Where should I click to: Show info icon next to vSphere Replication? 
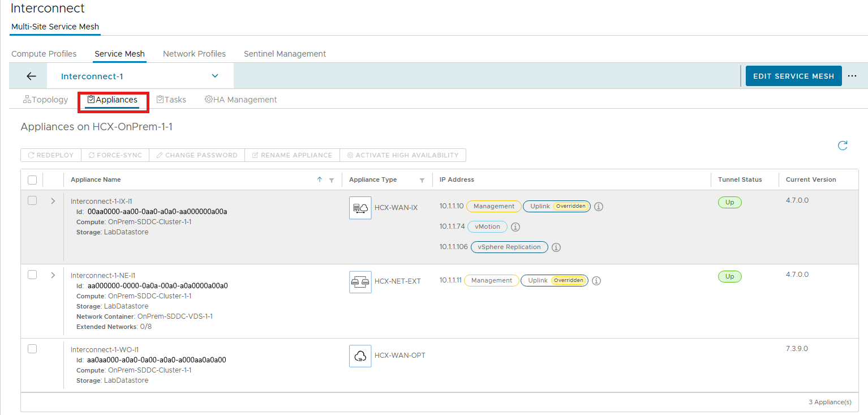(x=556, y=247)
